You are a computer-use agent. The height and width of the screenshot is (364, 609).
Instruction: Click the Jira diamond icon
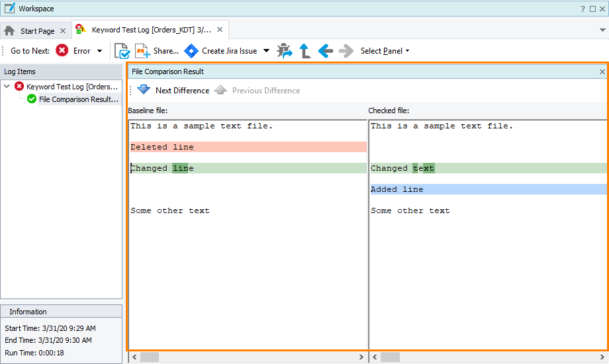point(191,51)
